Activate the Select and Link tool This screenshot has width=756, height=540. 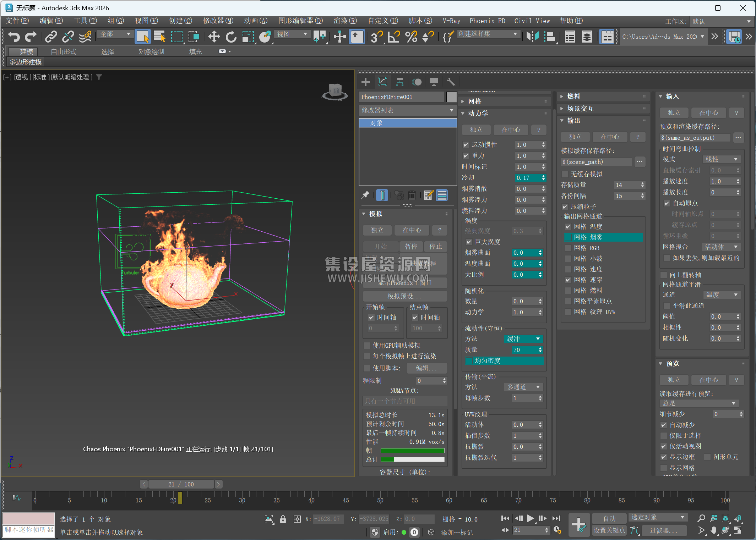pyautogui.click(x=51, y=37)
